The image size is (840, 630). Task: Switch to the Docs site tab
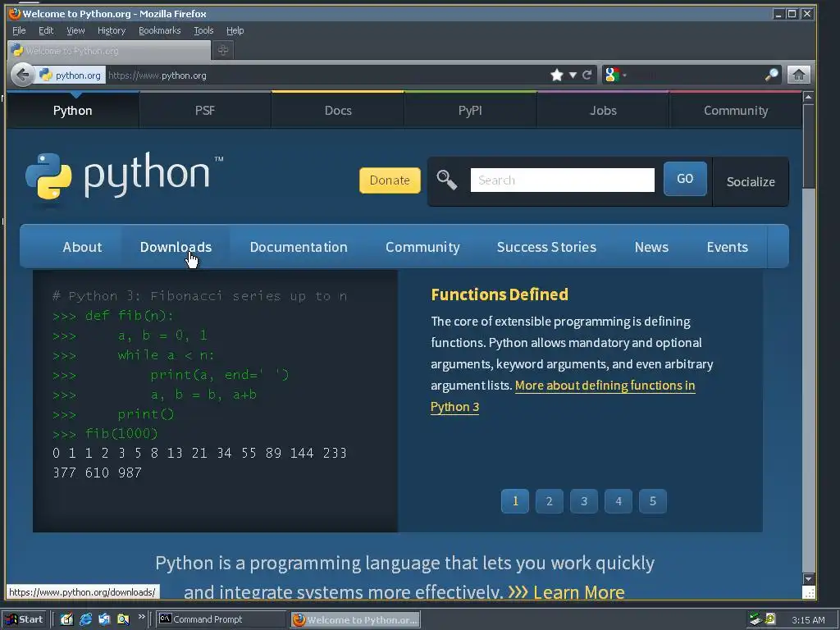338,111
